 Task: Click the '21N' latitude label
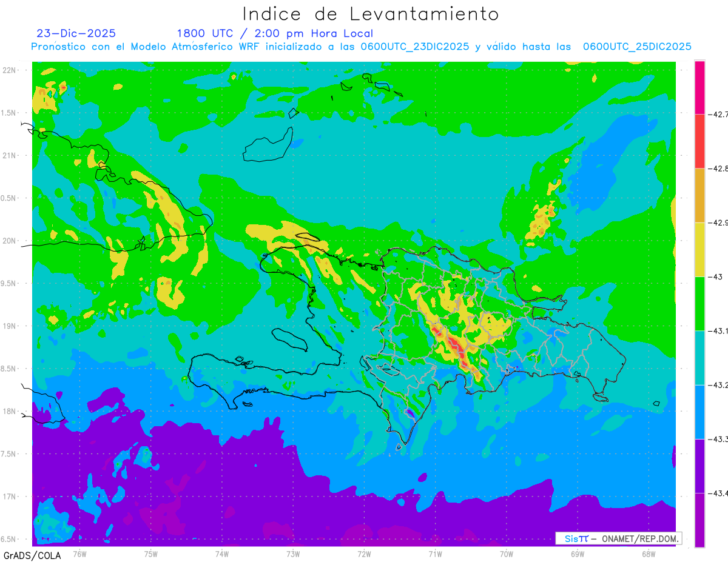pyautogui.click(x=9, y=156)
